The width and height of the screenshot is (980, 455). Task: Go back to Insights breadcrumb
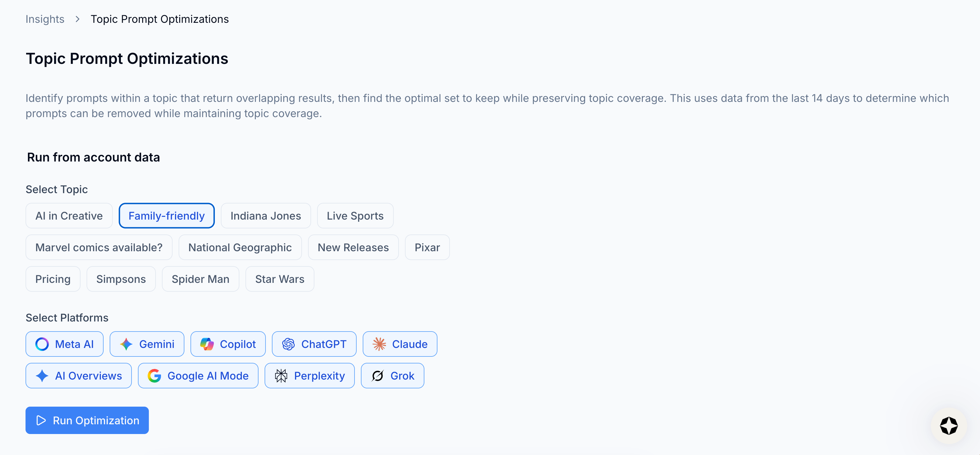[45, 19]
